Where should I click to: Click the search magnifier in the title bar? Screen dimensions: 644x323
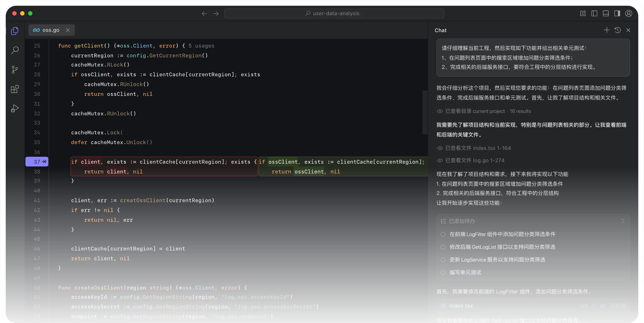[308, 14]
